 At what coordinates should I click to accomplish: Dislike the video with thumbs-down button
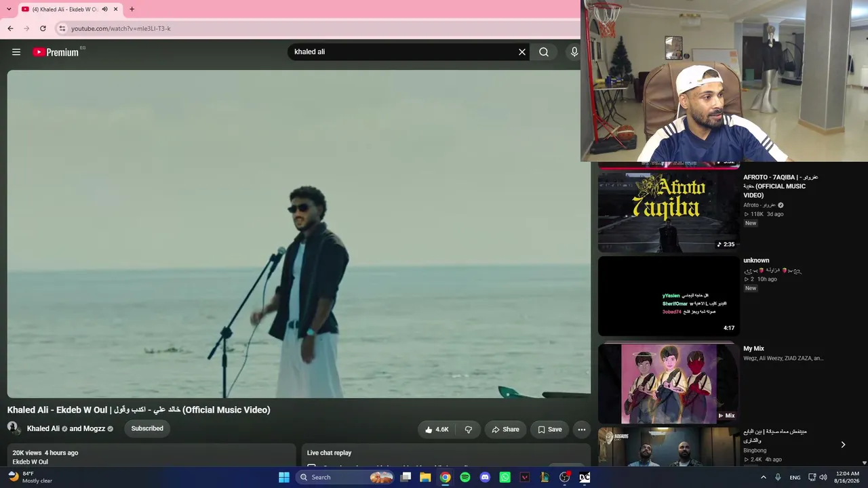tap(468, 429)
